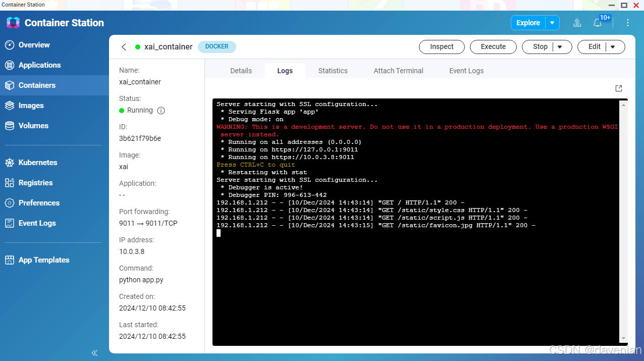Screen dimensions: 644x361
Task: Open the Containers cube icon
Action: [9, 85]
